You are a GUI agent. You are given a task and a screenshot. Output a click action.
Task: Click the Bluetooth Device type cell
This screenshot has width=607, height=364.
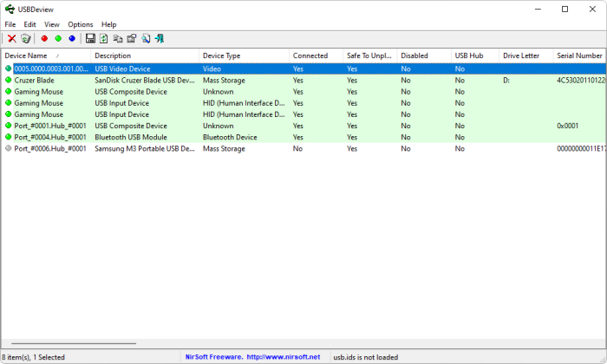[230, 137]
